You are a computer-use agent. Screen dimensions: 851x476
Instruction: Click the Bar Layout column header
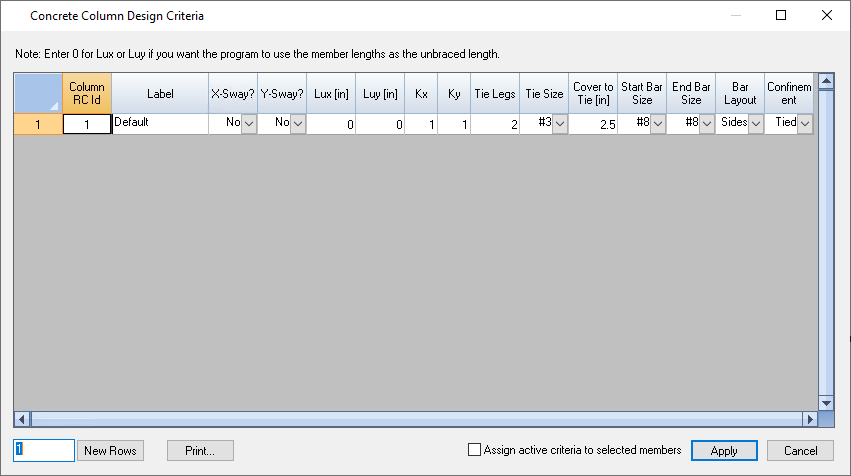click(x=740, y=93)
